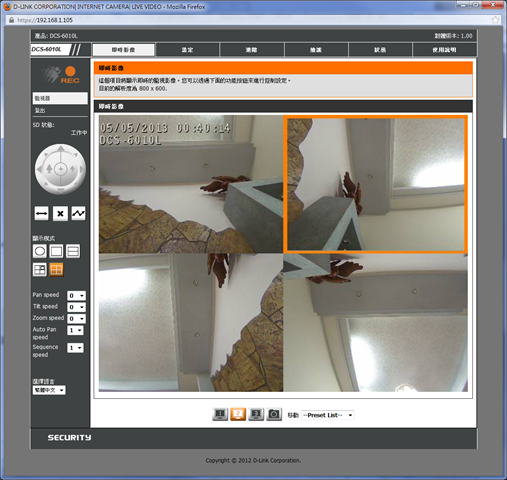Open the fifth top navigation tab

click(x=380, y=50)
